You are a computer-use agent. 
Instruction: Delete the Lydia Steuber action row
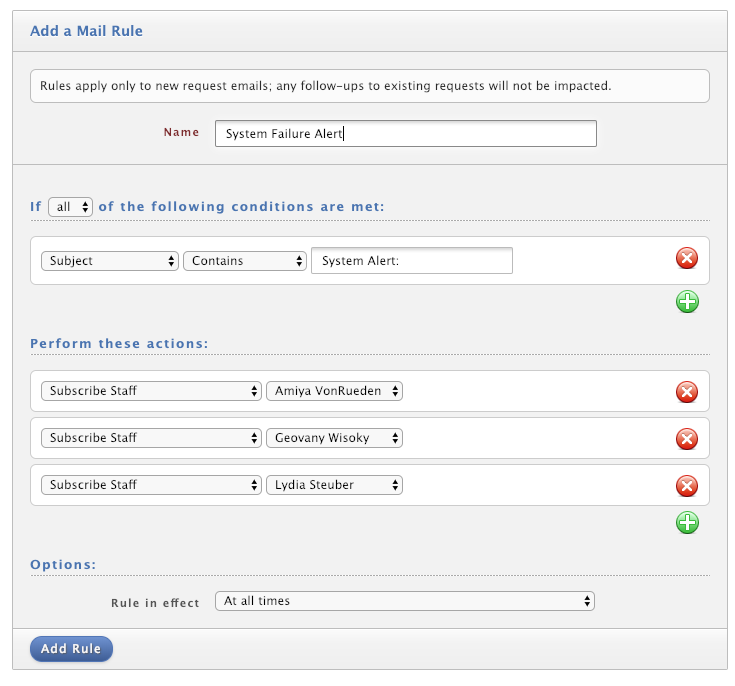[x=687, y=486]
